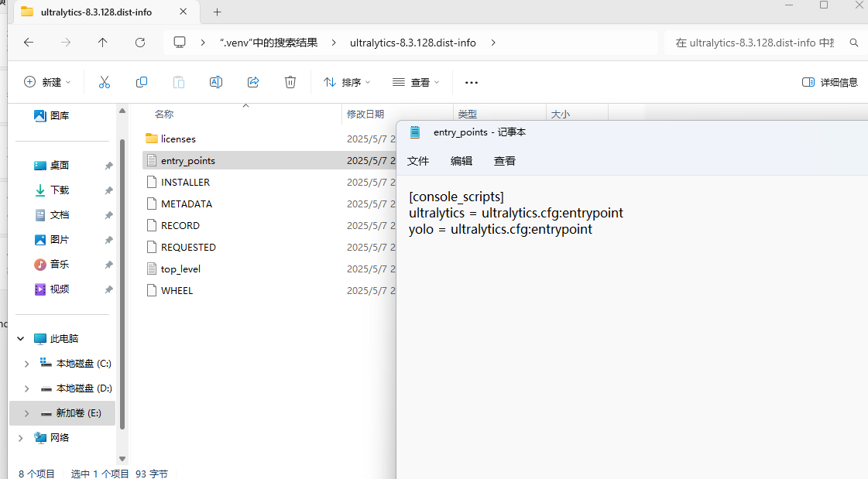The height and width of the screenshot is (479, 868).
Task: Click the Share icon in toolbar
Action: (x=253, y=83)
